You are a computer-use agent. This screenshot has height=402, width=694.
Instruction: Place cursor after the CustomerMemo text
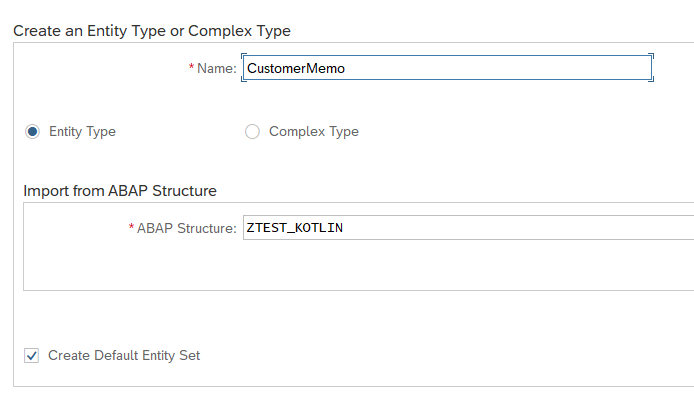[x=346, y=69]
